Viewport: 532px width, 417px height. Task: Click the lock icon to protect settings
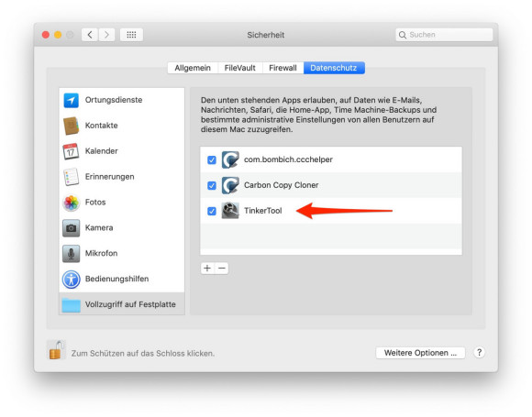pos(56,350)
